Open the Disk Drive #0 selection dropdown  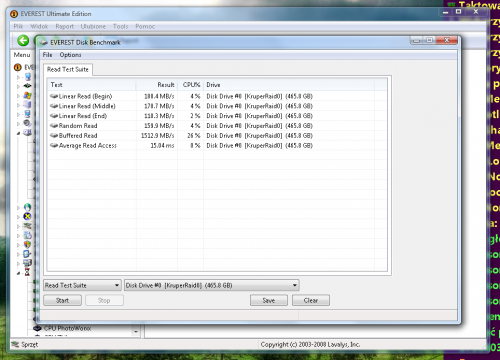pyautogui.click(x=212, y=285)
